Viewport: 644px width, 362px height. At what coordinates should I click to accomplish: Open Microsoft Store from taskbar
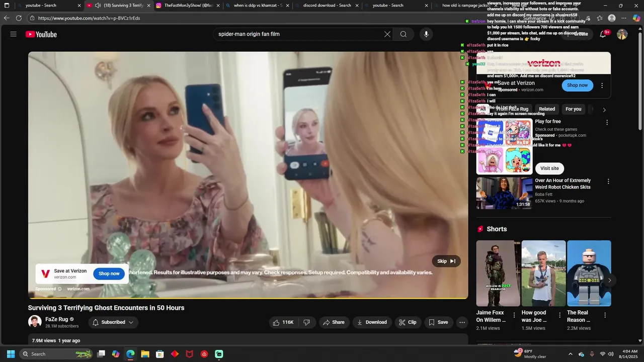point(160,354)
